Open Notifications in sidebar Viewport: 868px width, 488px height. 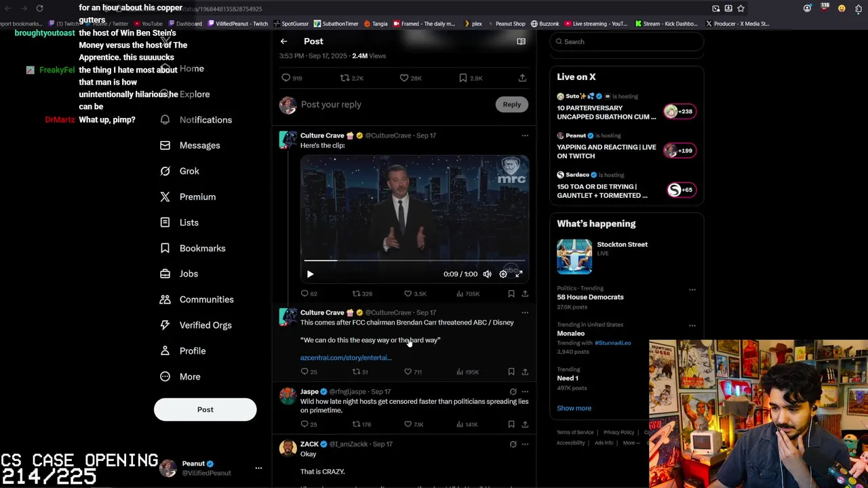coord(196,120)
